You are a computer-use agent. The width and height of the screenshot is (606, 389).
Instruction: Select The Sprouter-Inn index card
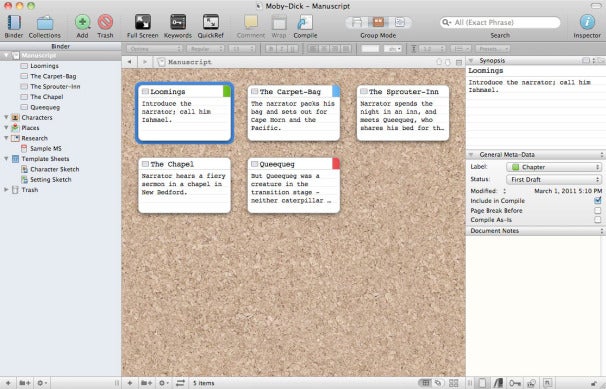point(403,113)
